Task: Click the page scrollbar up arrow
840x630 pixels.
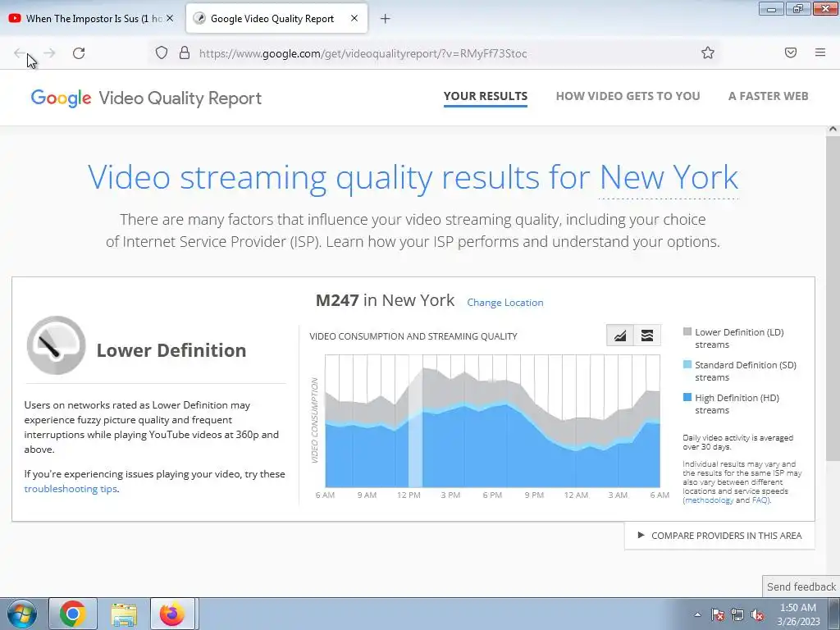Action: (833, 129)
